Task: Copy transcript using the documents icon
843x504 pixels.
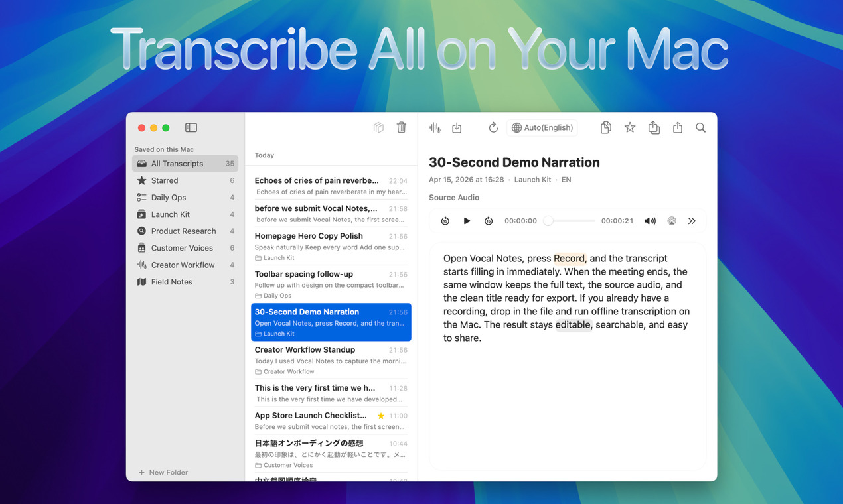Action: click(x=606, y=127)
